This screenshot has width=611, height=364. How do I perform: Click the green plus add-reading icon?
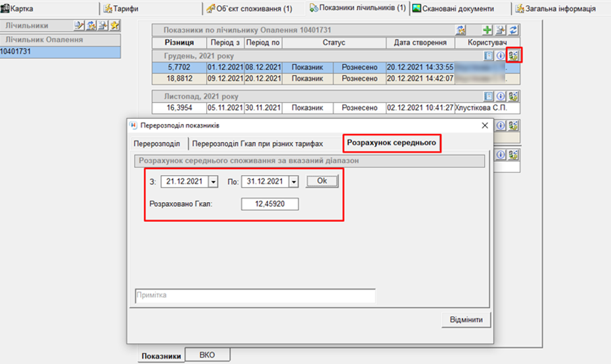(487, 30)
